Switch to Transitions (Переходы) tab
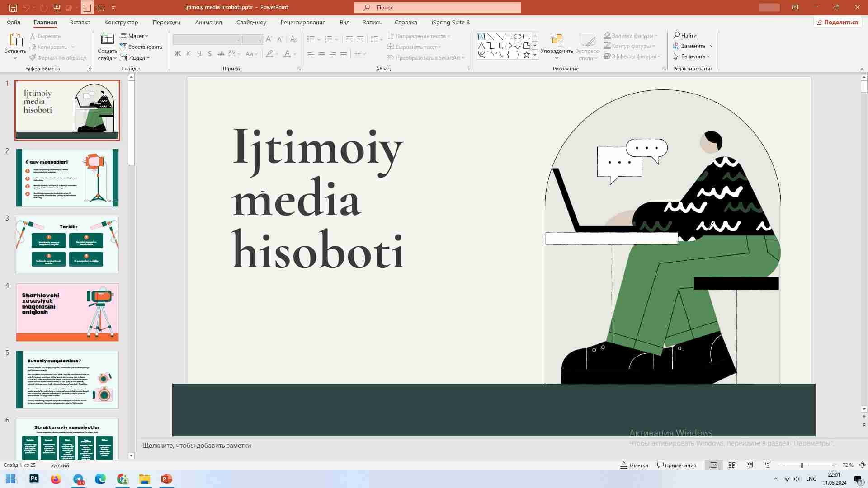The height and width of the screenshot is (488, 868). coord(166,22)
